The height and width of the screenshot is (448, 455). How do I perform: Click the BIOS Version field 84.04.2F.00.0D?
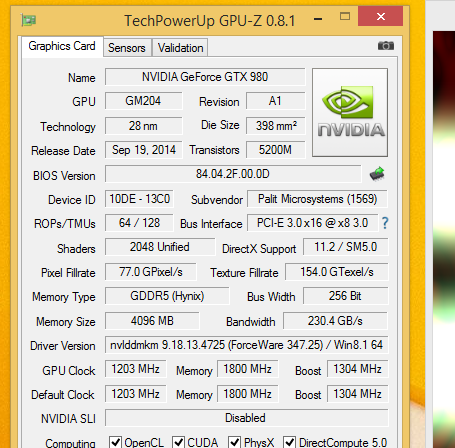pos(233,174)
